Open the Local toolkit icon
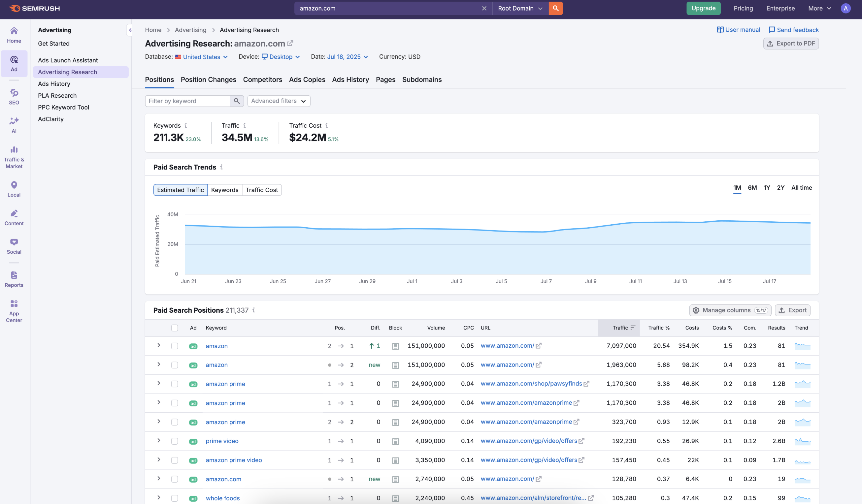Viewport: 862px width, 504px height. tap(14, 189)
